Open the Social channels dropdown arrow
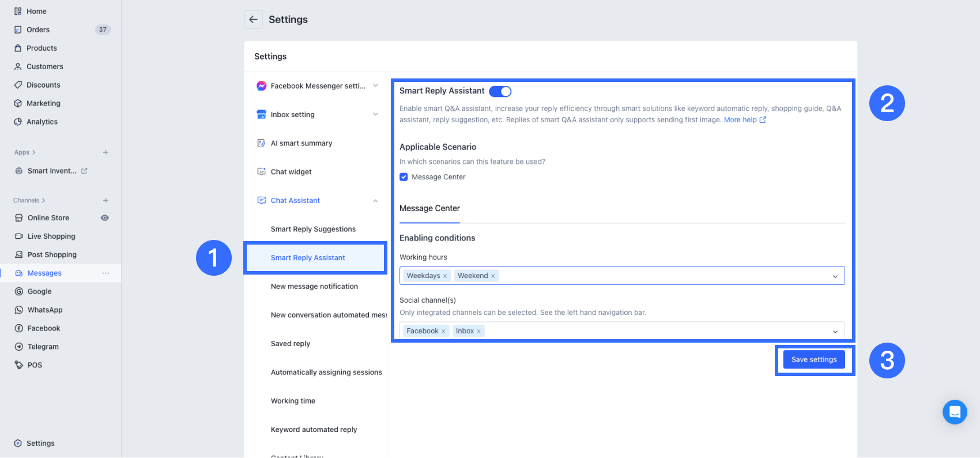Image resolution: width=980 pixels, height=458 pixels. [835, 331]
